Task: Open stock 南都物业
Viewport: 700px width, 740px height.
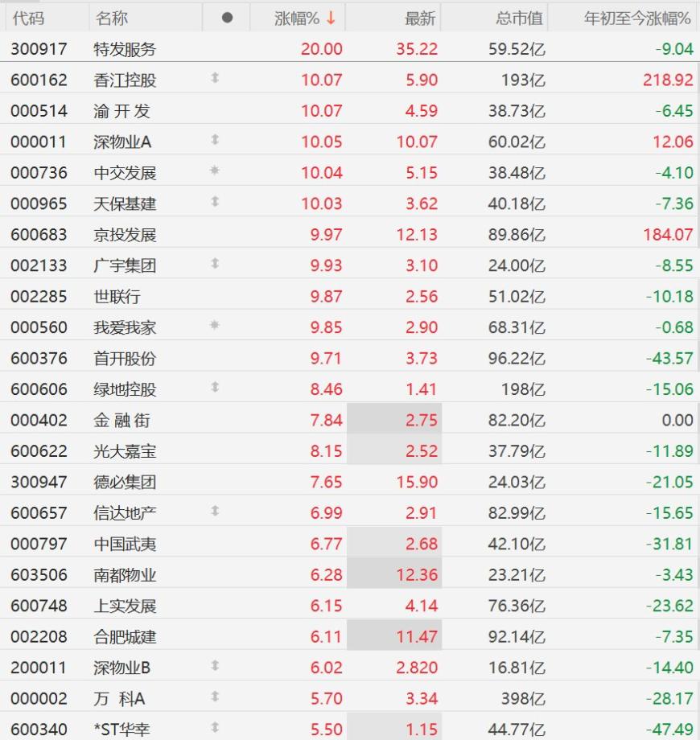Action: click(125, 574)
